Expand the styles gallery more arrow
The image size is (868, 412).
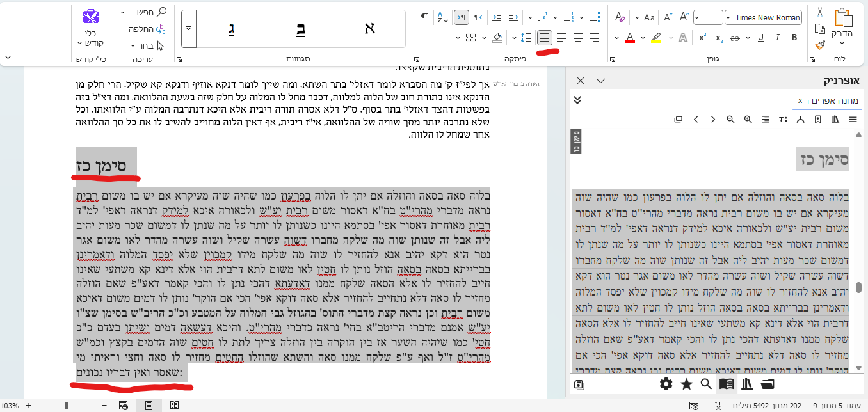click(x=189, y=28)
